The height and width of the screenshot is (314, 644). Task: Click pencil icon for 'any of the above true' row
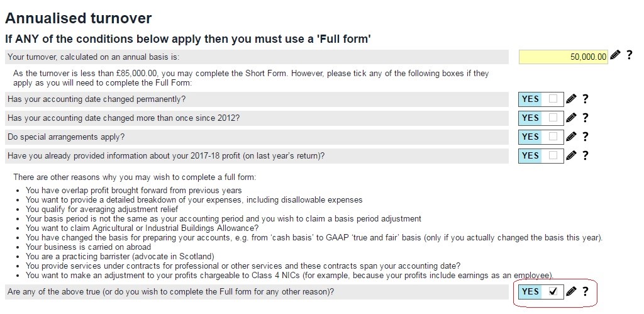[x=571, y=291]
